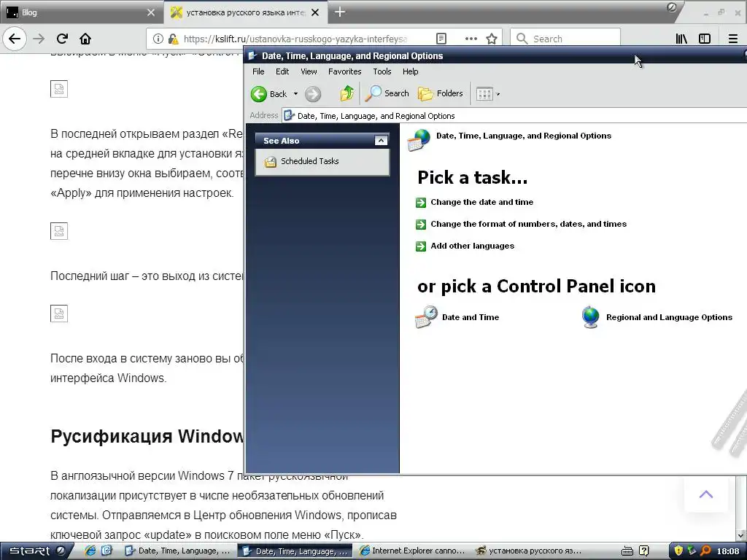Click the Control Panel address bar field

click(x=514, y=116)
